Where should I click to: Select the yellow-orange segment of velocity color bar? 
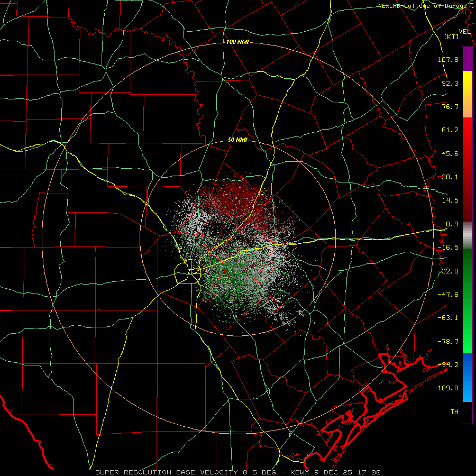467,94
